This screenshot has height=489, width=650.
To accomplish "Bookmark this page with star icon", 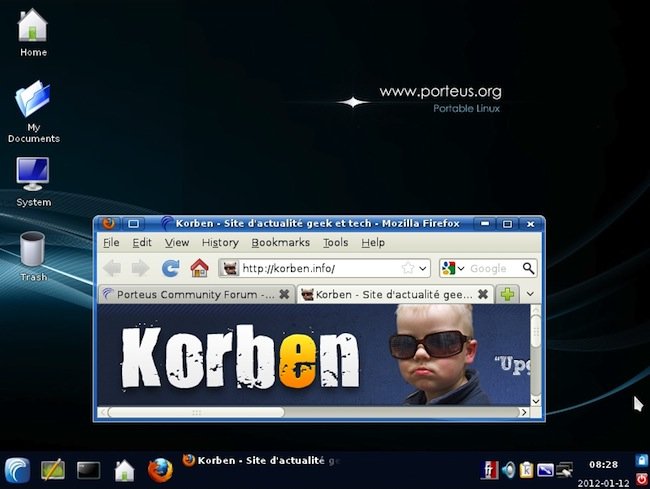I will (x=407, y=268).
